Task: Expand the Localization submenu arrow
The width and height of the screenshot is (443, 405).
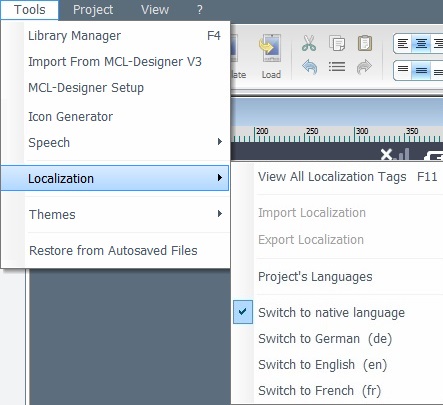Action: coord(219,178)
